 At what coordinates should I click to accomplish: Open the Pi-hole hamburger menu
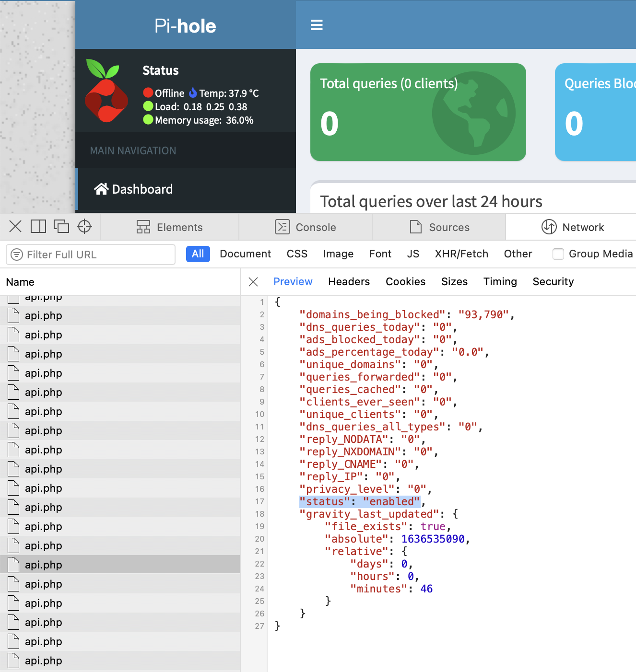click(317, 25)
